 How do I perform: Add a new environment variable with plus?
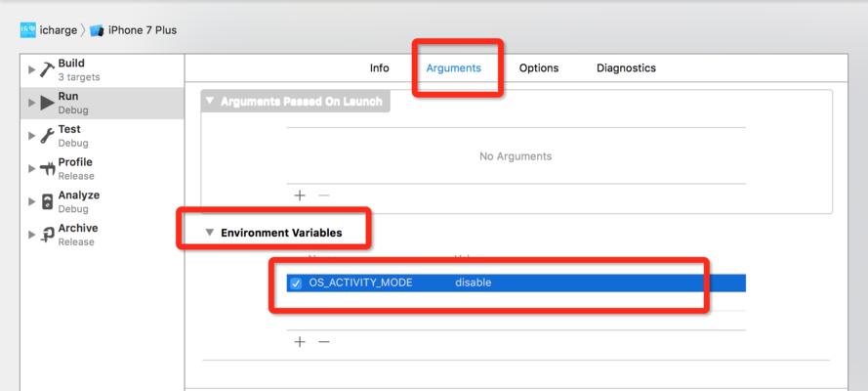[300, 342]
